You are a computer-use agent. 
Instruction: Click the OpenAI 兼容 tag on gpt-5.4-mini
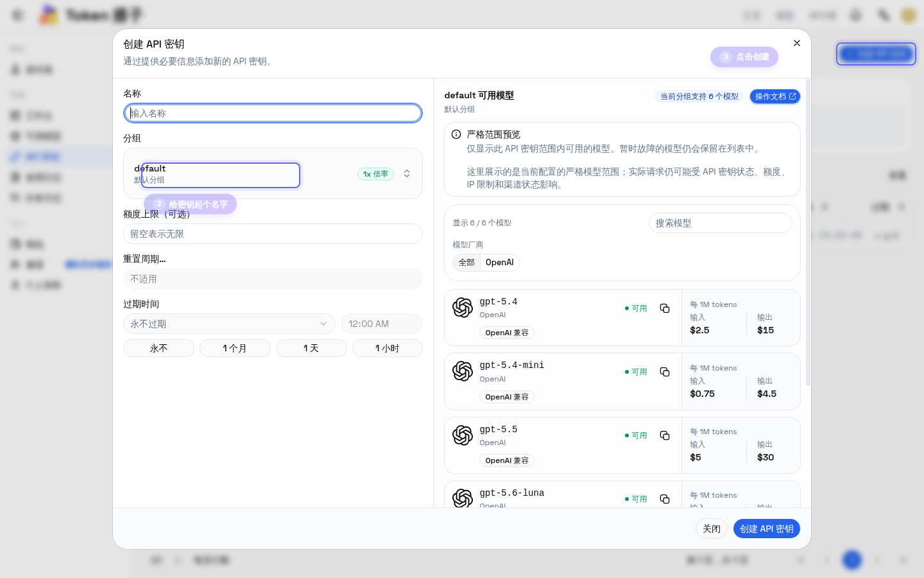coord(507,397)
